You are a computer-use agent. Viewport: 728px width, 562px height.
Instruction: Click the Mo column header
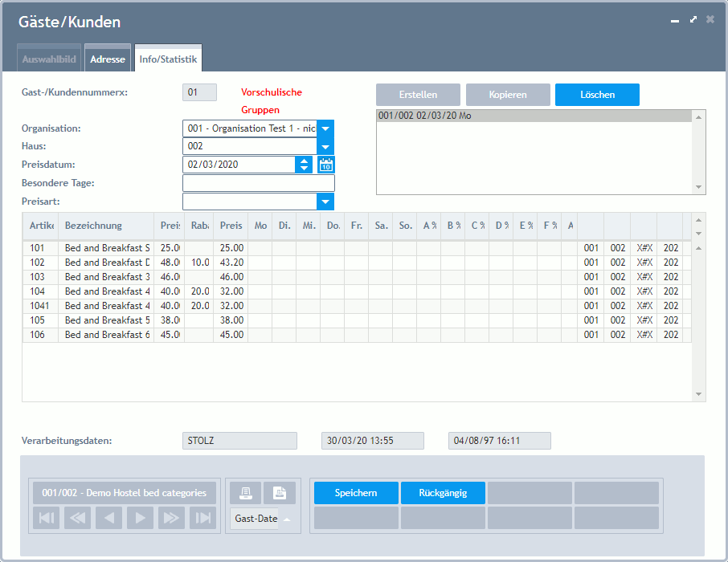click(260, 226)
